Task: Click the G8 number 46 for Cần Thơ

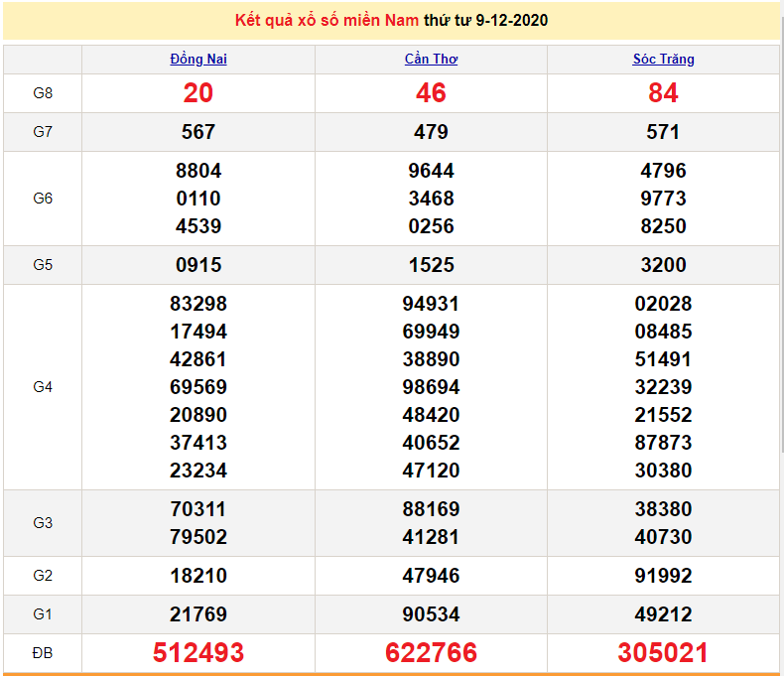Action: click(x=431, y=93)
